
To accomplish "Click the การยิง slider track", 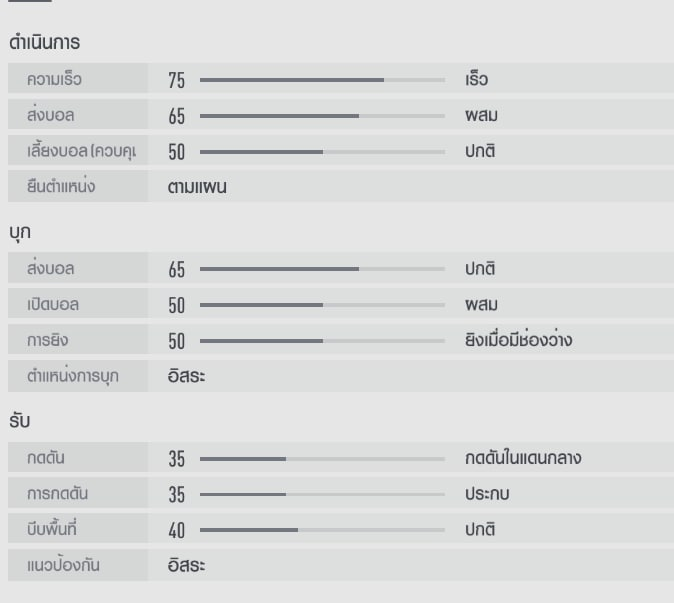I will tap(322, 342).
